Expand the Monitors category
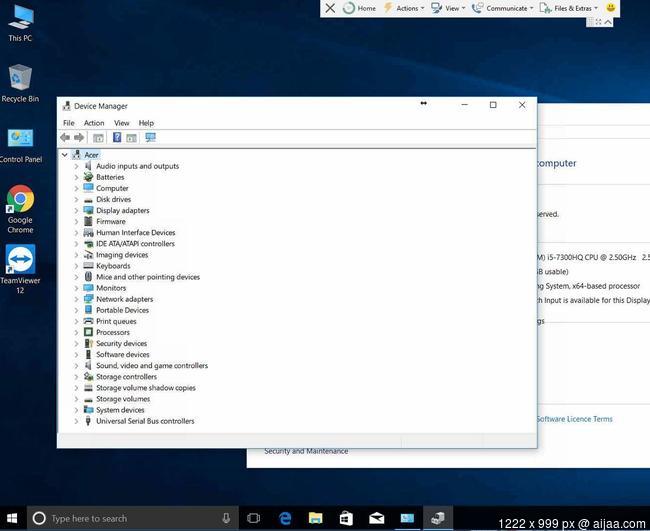Viewport: 650px width, 531px height. point(76,288)
